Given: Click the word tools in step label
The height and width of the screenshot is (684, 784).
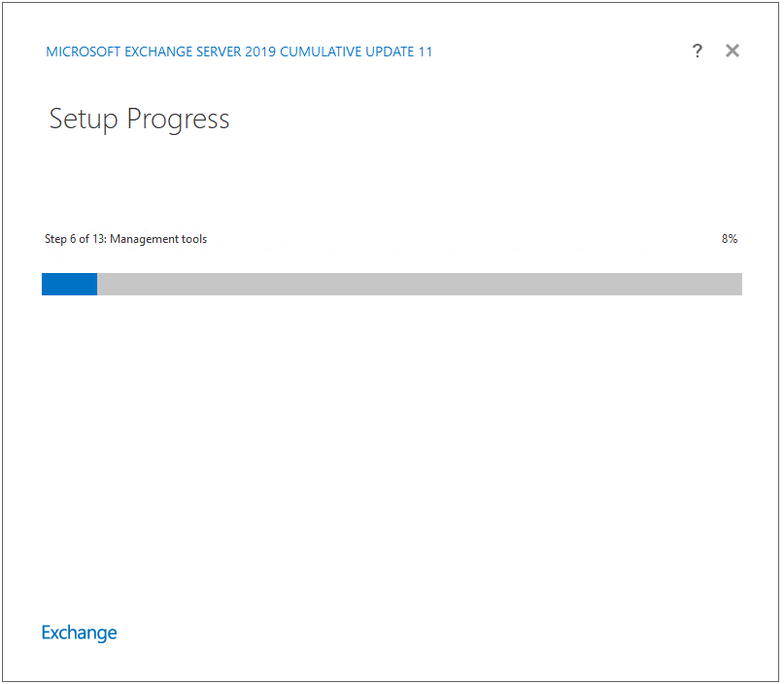Looking at the screenshot, I should tap(194, 239).
